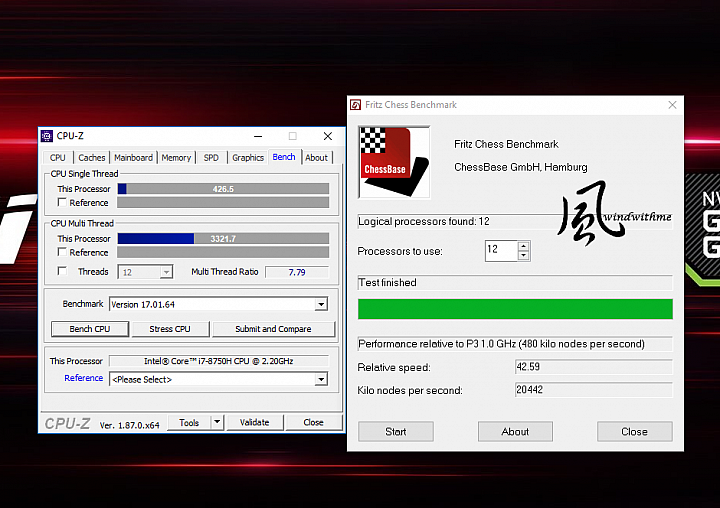Click the single thread score bar 426.5
The width and height of the screenshot is (720, 508).
tap(223, 189)
